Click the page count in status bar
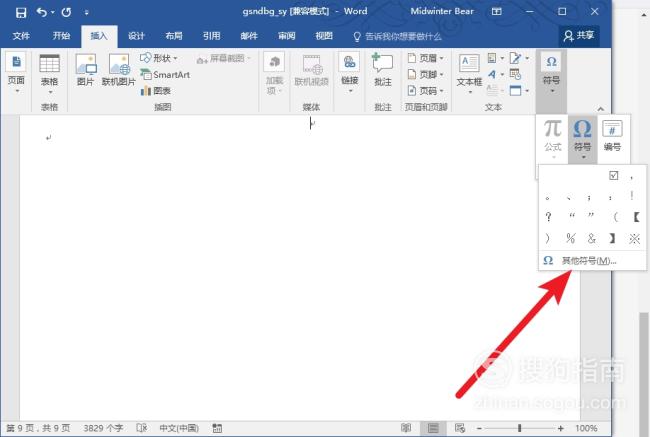650x437 pixels. click(x=38, y=428)
